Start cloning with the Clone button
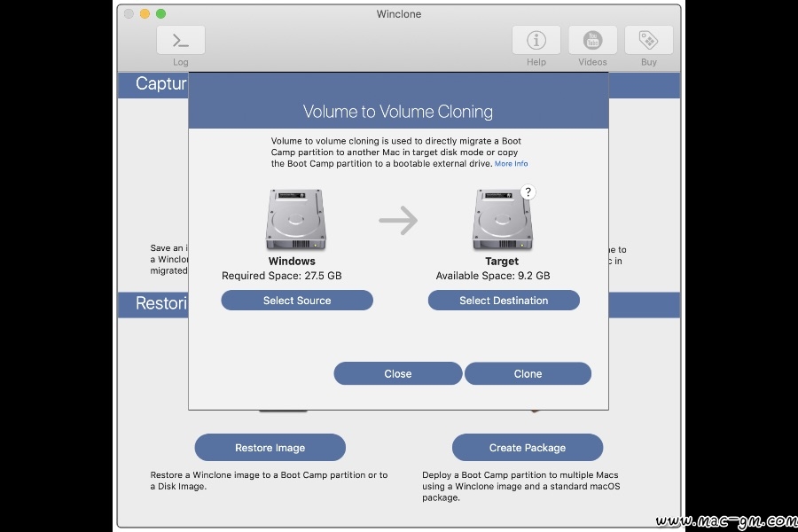Screen dimensions: 798x532 [528, 373]
